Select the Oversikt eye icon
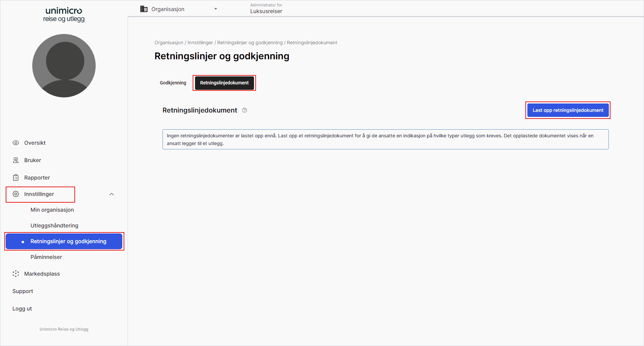The height and width of the screenshot is (346, 644). click(x=16, y=143)
